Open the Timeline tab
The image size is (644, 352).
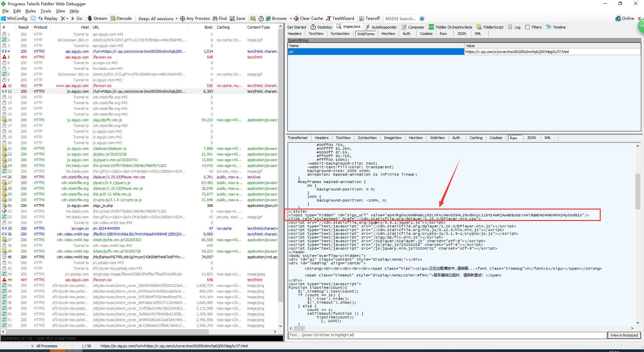coord(556,27)
